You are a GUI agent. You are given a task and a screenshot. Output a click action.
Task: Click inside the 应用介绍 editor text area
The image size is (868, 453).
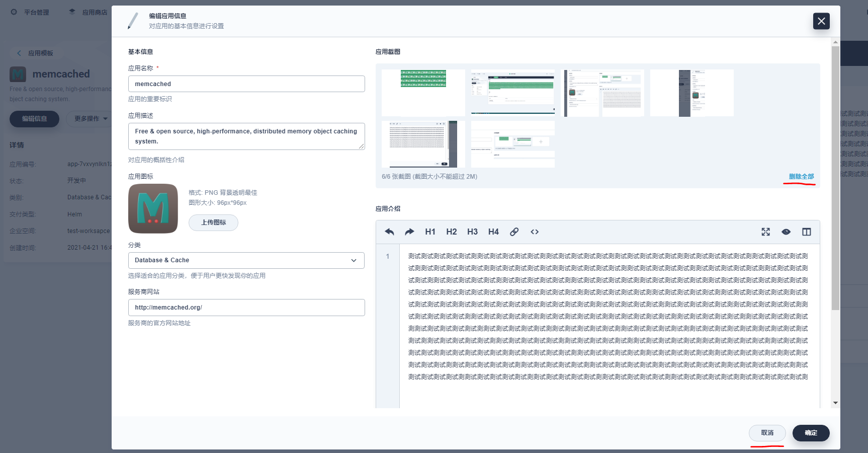point(610,326)
